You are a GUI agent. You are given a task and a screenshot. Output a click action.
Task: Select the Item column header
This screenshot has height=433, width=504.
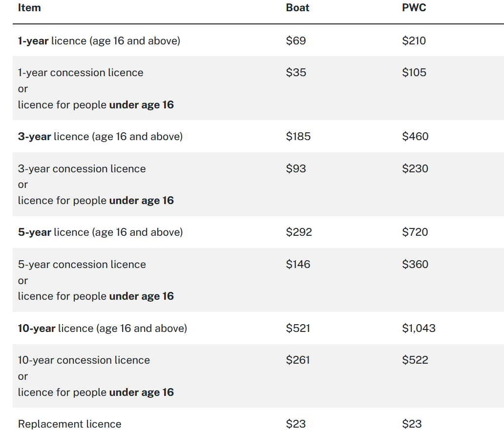pos(29,8)
